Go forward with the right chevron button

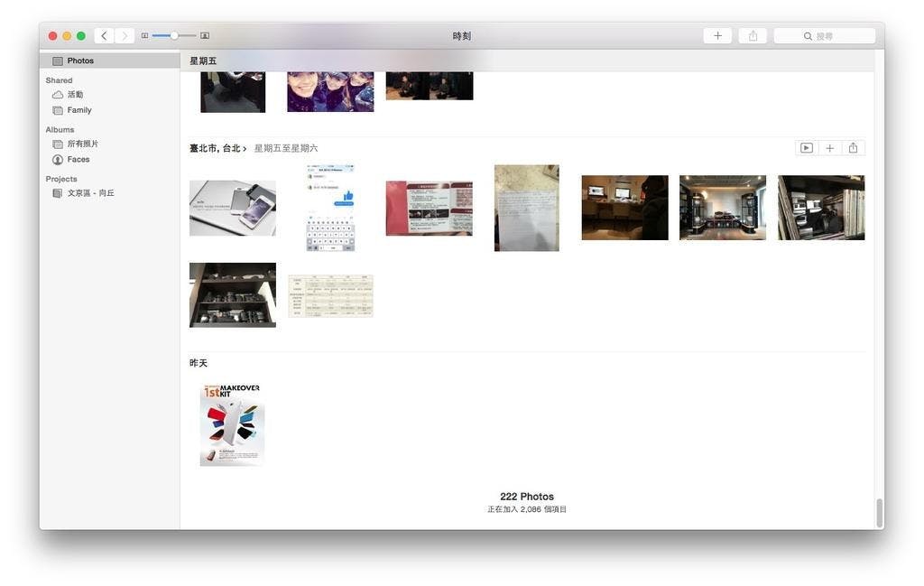(125, 36)
